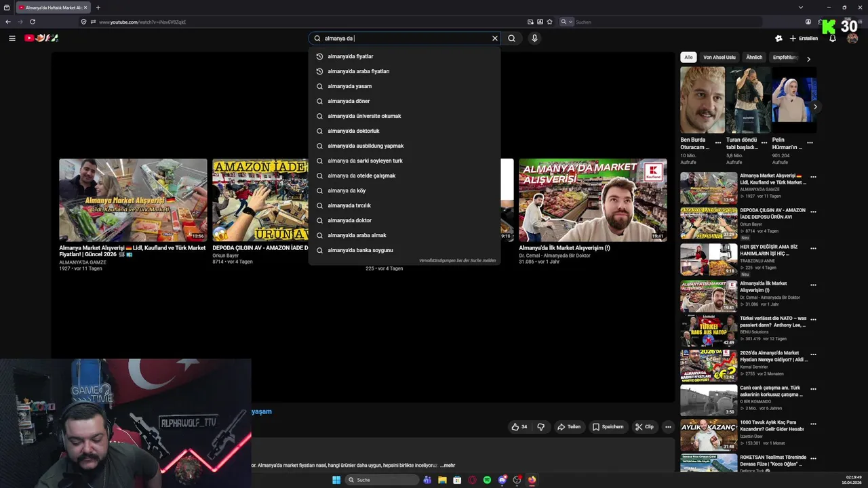
Task: Click the Clip scissors button
Action: point(644,427)
